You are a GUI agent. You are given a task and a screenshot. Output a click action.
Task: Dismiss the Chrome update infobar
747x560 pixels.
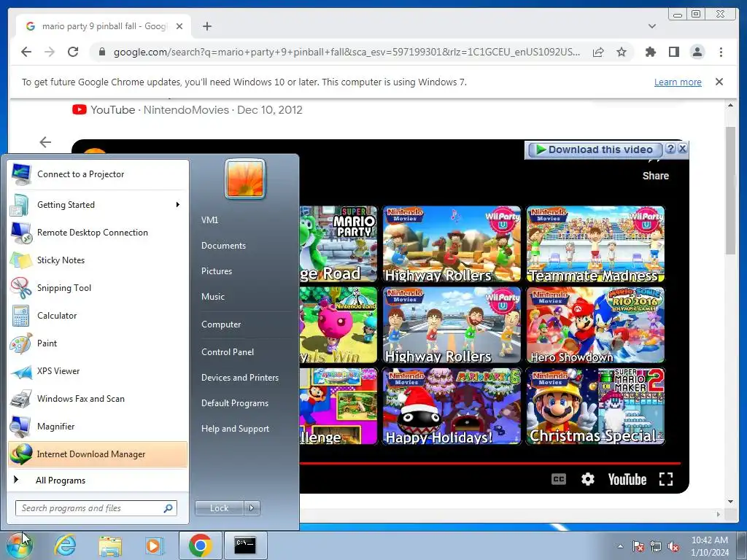click(719, 82)
